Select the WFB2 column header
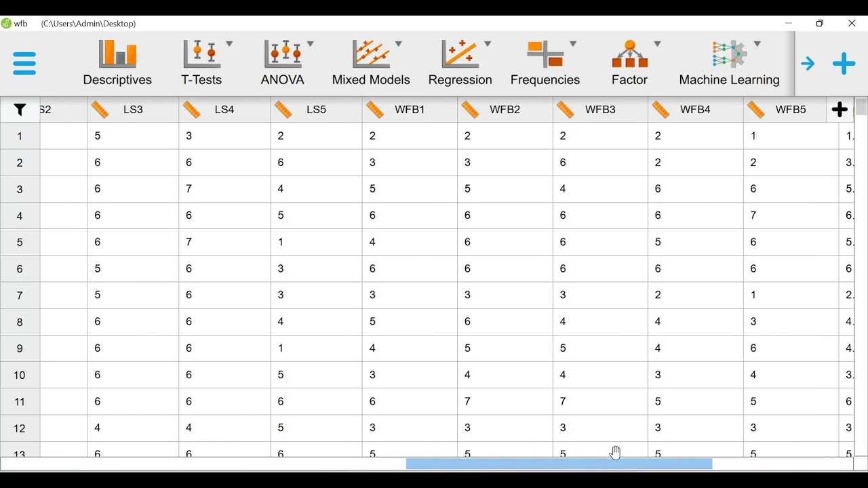Screen dimensions: 868x488 pos(505,110)
